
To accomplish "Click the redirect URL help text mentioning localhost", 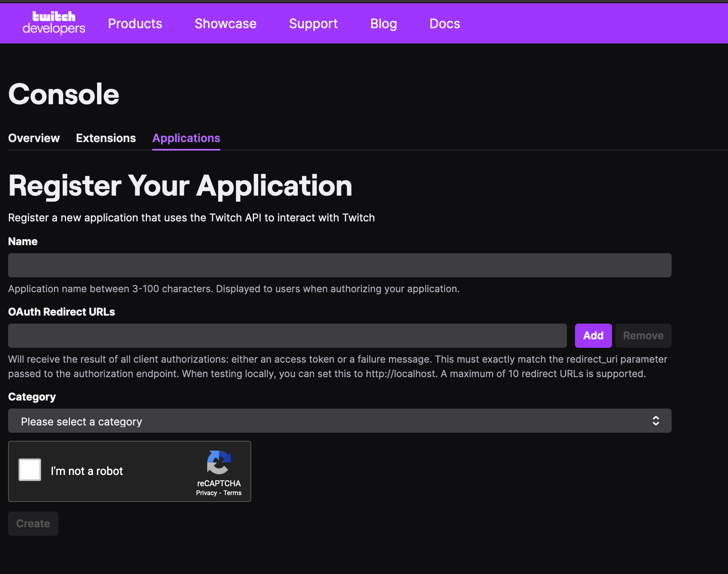I will (x=337, y=367).
